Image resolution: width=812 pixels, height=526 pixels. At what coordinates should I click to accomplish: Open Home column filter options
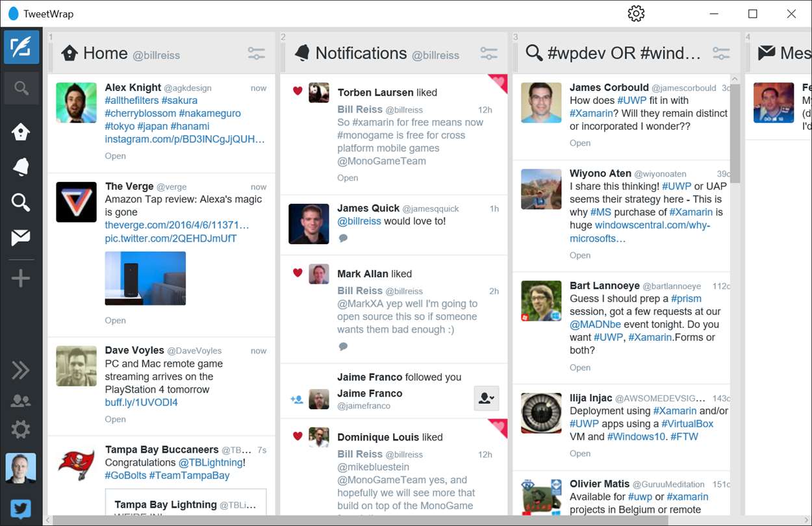tap(257, 54)
